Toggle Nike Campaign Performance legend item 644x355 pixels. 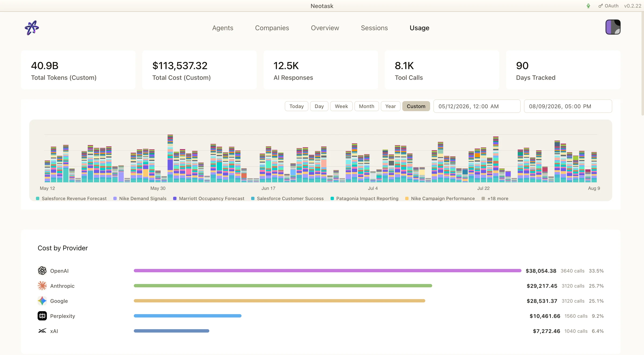point(440,198)
